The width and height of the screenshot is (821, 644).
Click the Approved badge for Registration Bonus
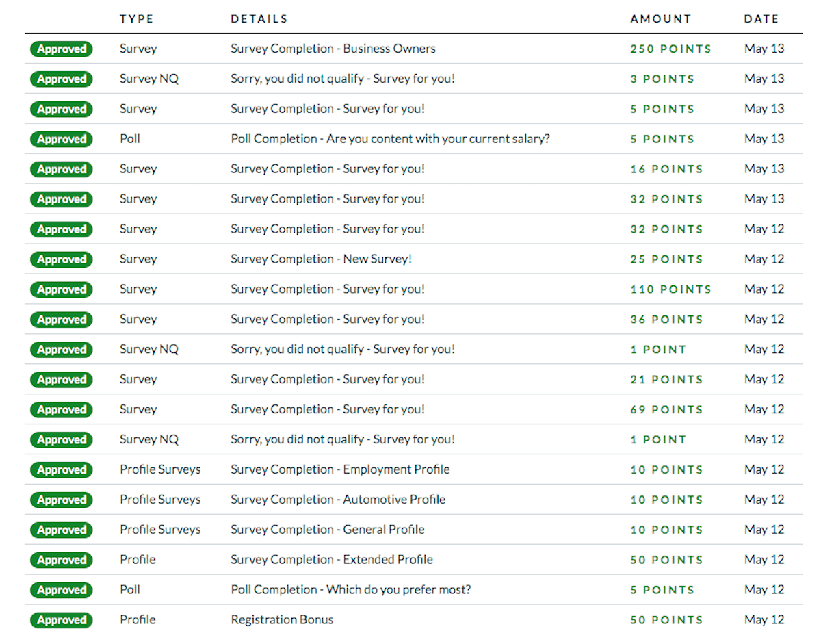click(x=61, y=620)
